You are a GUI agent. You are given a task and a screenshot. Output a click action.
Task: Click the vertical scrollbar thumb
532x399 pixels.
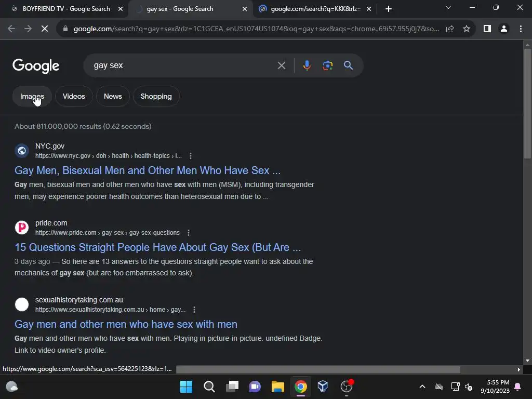[527, 103]
